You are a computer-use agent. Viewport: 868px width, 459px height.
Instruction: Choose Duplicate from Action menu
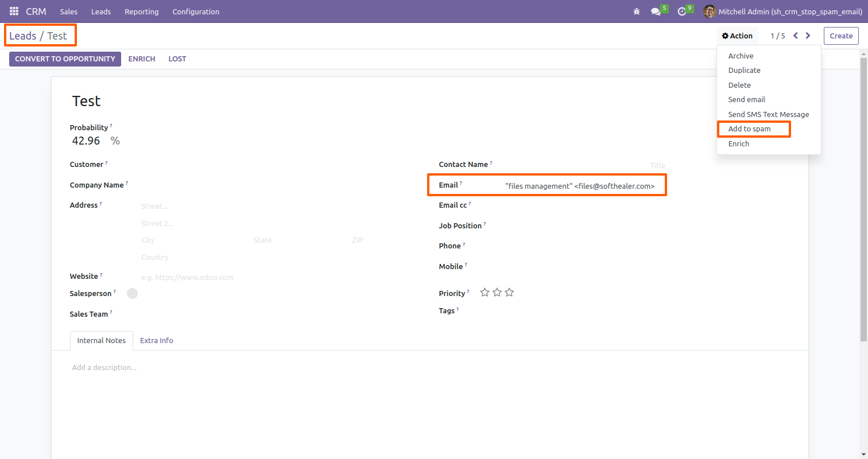tap(744, 70)
